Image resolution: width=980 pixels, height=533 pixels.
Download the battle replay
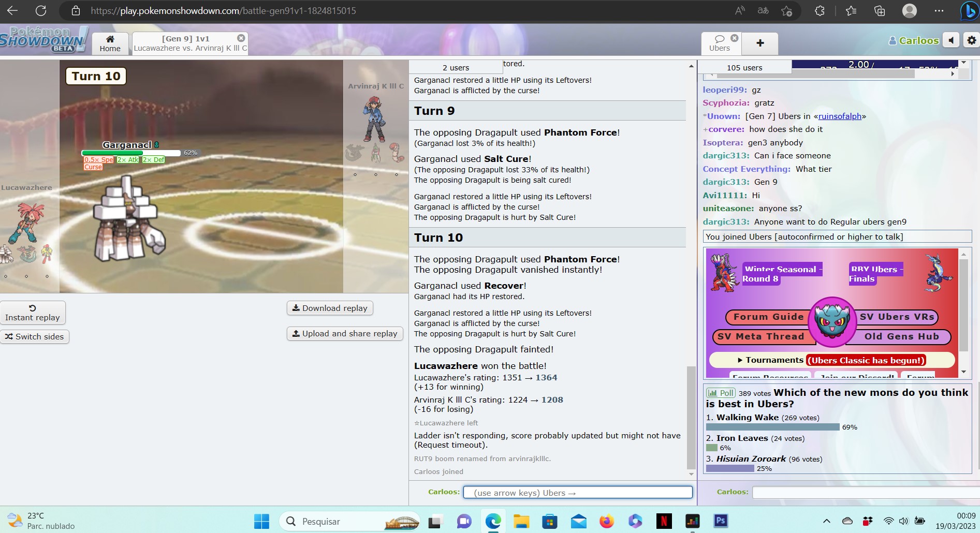pos(330,308)
